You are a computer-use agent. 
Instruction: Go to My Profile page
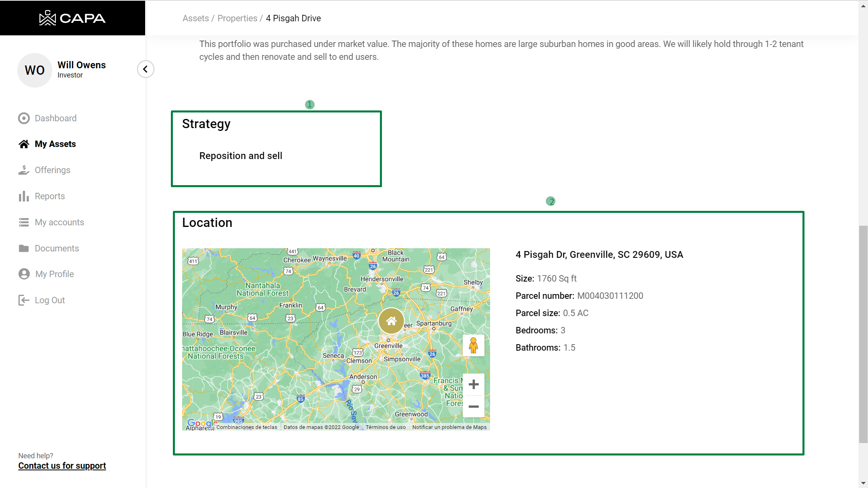(54, 274)
